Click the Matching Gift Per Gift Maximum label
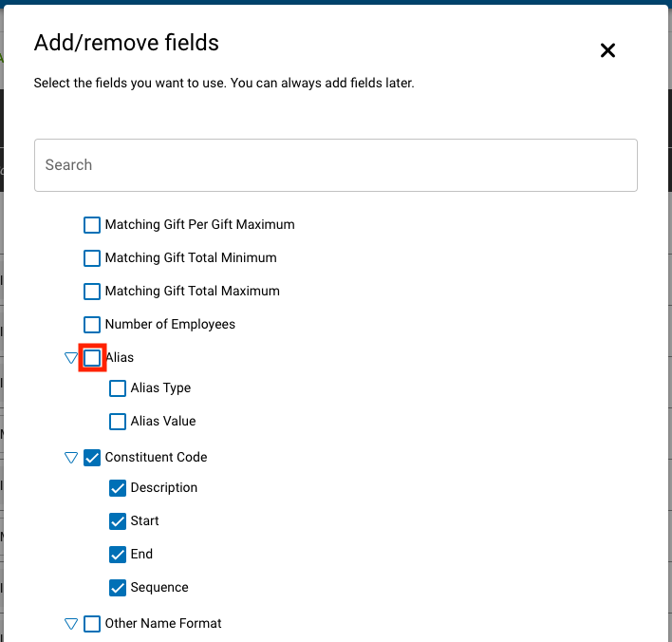The width and height of the screenshot is (672, 642). (x=199, y=224)
